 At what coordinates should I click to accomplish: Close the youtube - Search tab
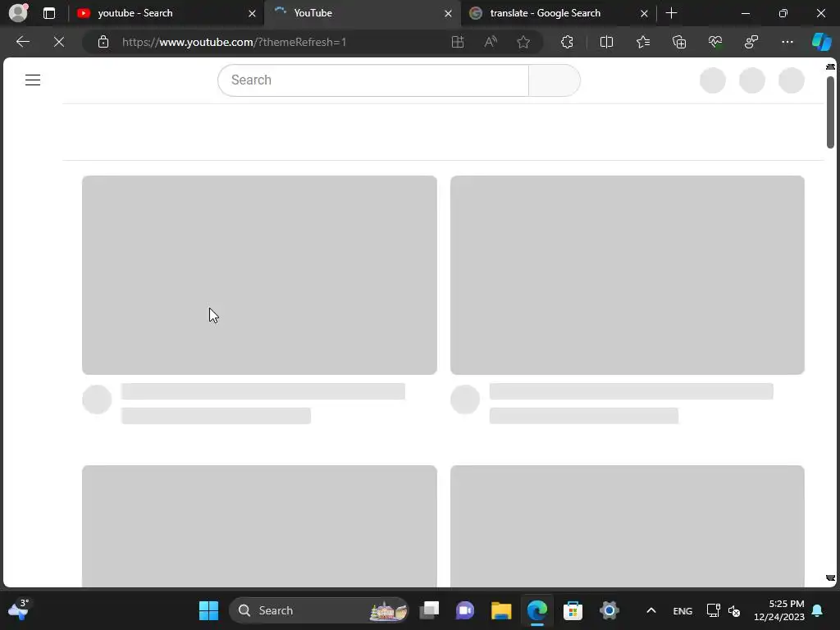pos(253,13)
